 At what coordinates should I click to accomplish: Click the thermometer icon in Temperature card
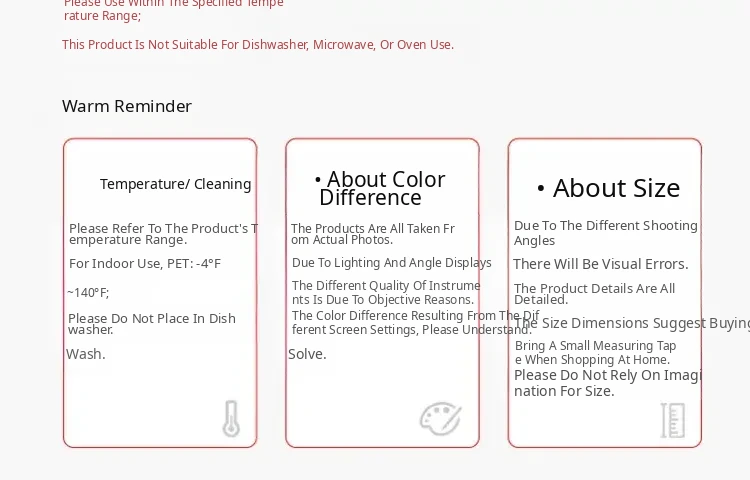(x=231, y=419)
